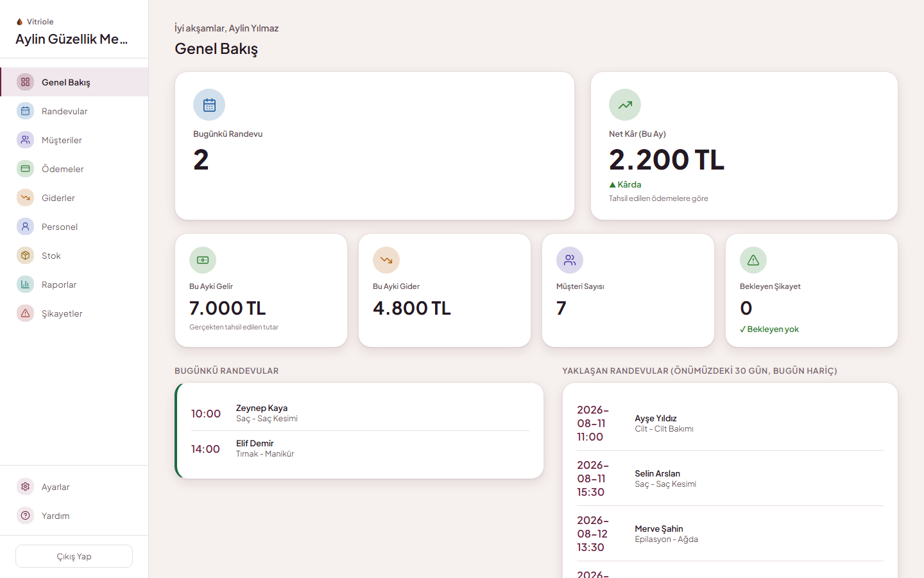Image resolution: width=924 pixels, height=578 pixels.
Task: Click the İyi akşamlar greeting text
Action: click(227, 28)
